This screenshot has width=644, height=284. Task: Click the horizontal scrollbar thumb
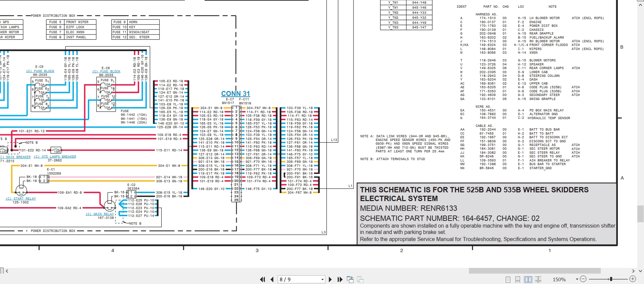point(535,271)
